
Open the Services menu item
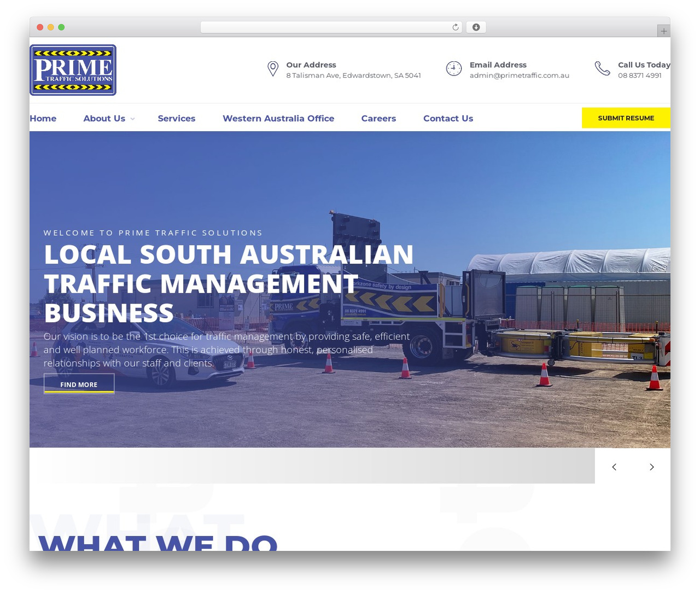coord(177,118)
